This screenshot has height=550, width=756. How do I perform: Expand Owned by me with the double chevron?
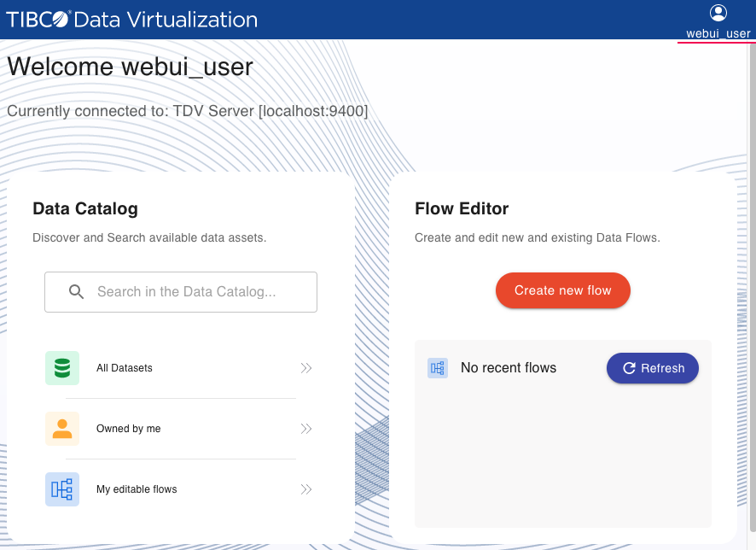click(306, 429)
